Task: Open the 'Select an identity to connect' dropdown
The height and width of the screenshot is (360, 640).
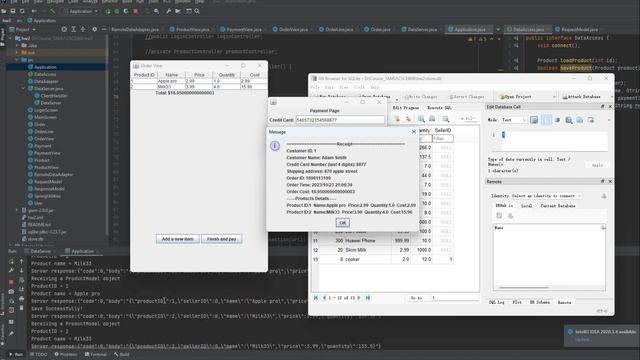Action: 546,196
